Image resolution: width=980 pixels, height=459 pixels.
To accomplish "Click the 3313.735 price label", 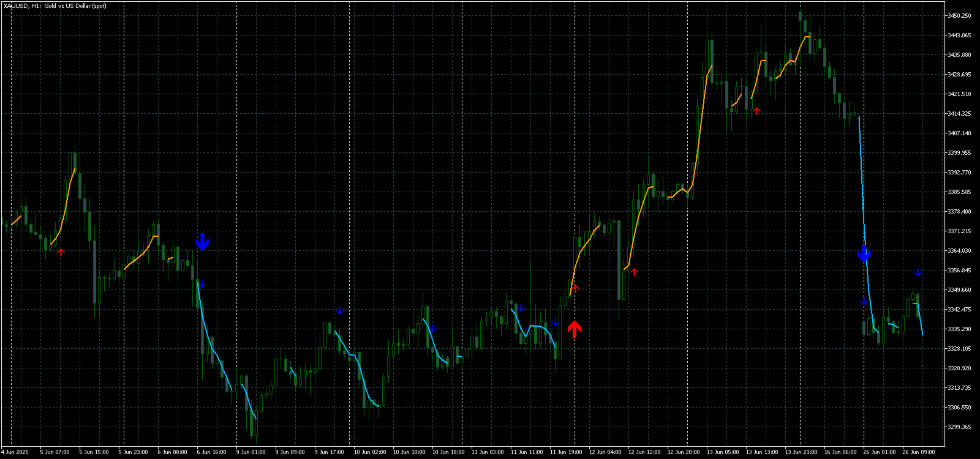I will 959,388.
